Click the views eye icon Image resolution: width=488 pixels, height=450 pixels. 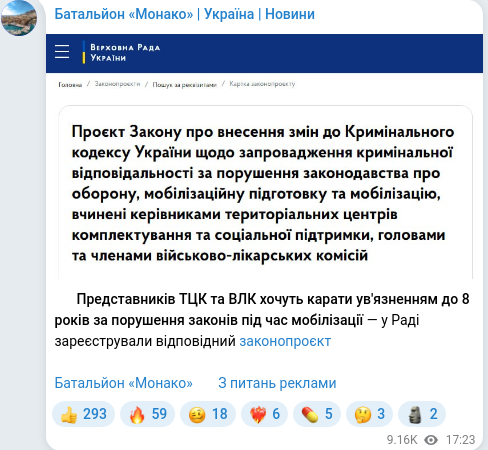[431, 440]
